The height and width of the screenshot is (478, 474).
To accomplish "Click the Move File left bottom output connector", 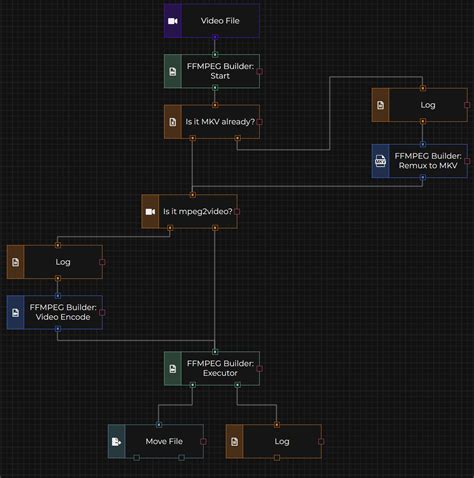I will tap(136, 458).
